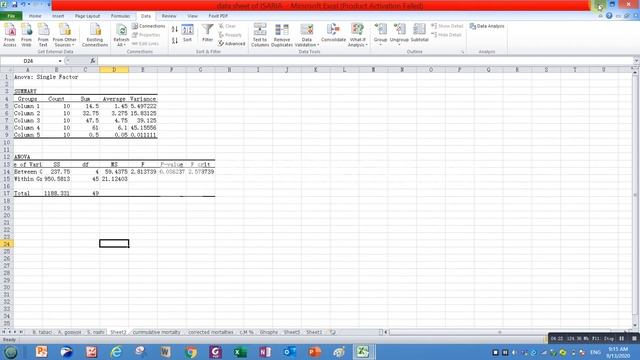Open the Data Analysis tool
Viewport: 640px width, 360px height.
coord(487,26)
